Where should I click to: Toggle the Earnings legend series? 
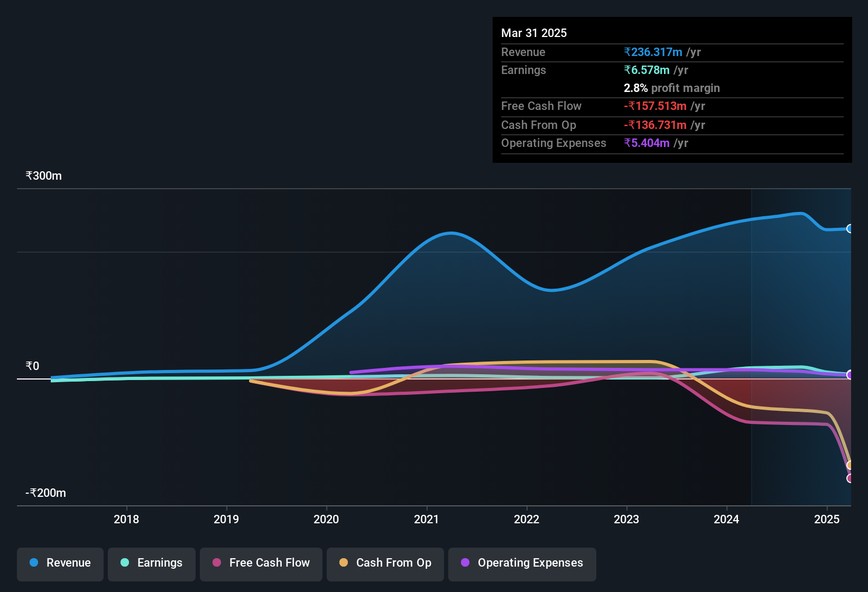tap(152, 563)
